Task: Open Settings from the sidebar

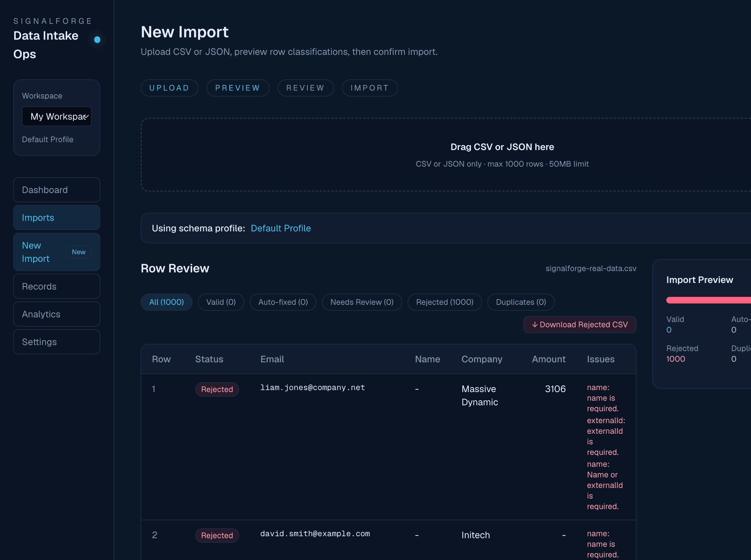Action: pos(57,342)
